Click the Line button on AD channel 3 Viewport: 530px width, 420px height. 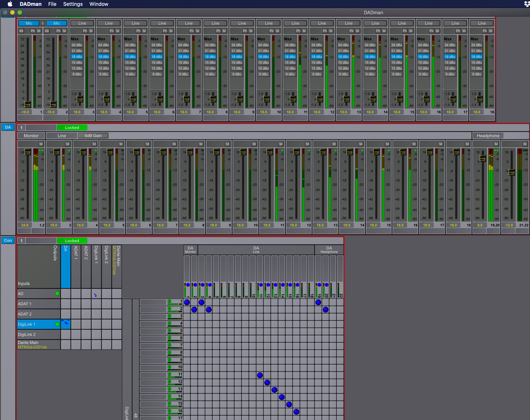click(x=82, y=23)
